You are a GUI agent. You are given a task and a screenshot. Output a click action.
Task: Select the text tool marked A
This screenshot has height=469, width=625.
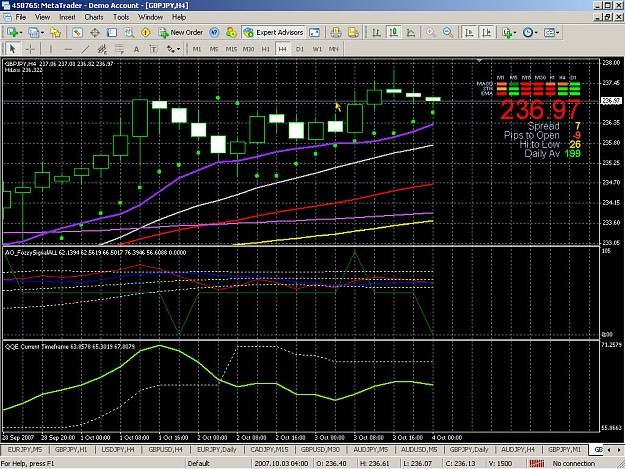pyautogui.click(x=136, y=49)
